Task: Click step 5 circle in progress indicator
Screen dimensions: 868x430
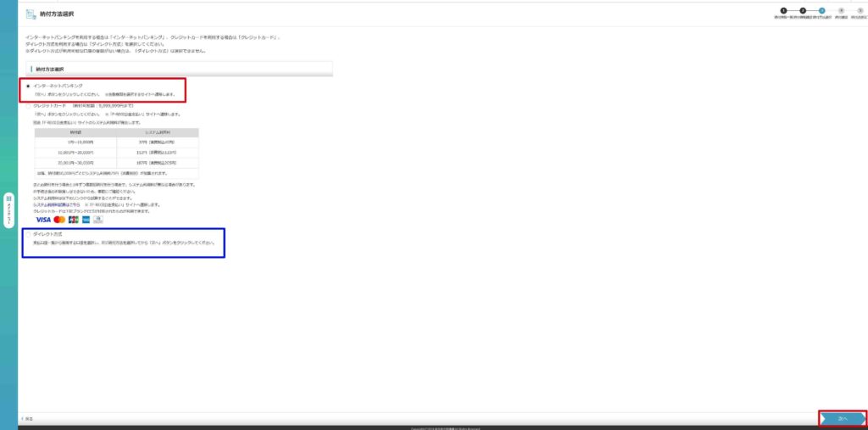Action: [860, 10]
